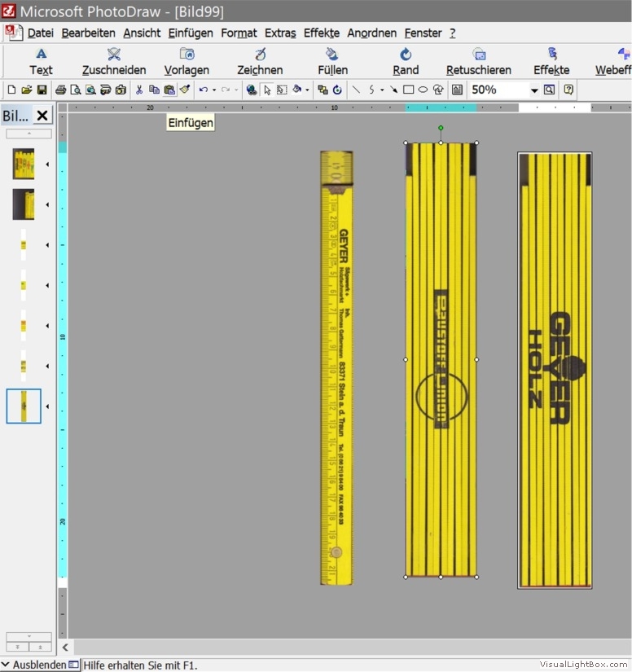Open the Einfügen menu in menu bar
Screen dimensions: 632x672
coord(191,33)
